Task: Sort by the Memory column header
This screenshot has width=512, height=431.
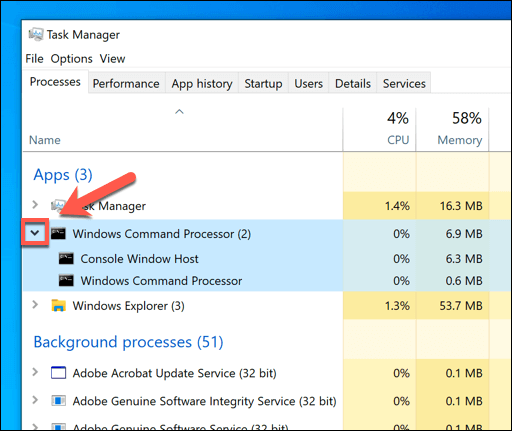Action: (x=460, y=140)
